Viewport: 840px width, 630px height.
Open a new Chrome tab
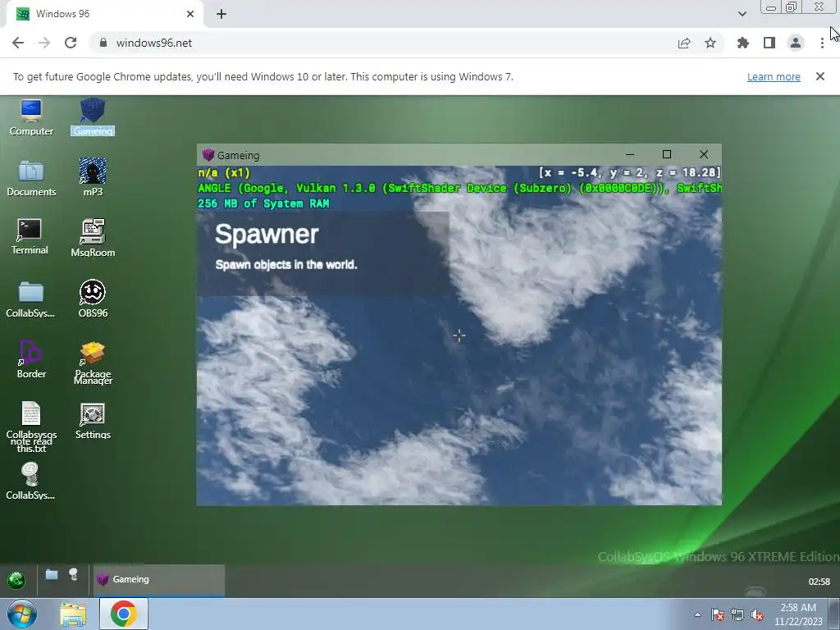(x=221, y=14)
